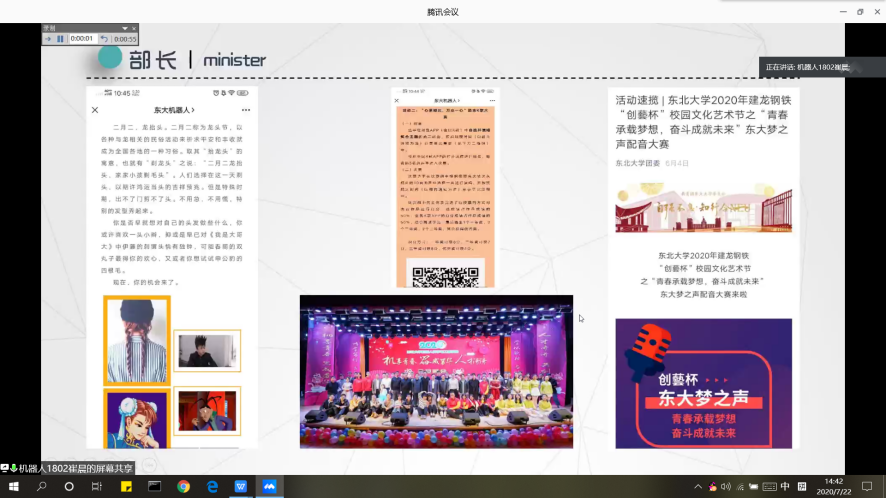Launch Sticky Notes from the taskbar
Screen dimensions: 886x498
pyautogui.click(x=126, y=486)
